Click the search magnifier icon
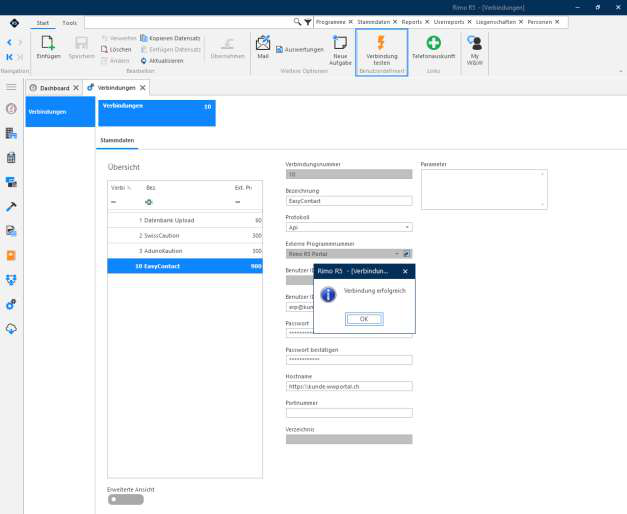Image resolution: width=627 pixels, height=514 pixels. [298, 22]
